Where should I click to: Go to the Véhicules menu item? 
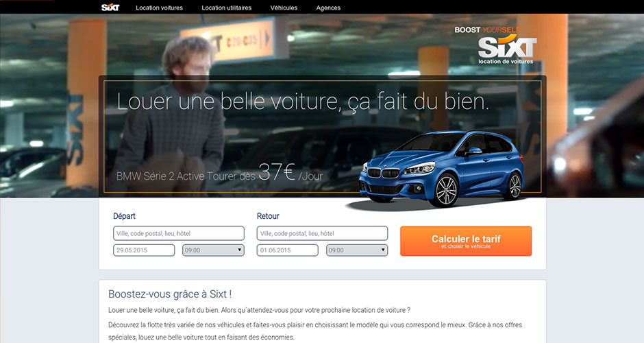coord(284,8)
